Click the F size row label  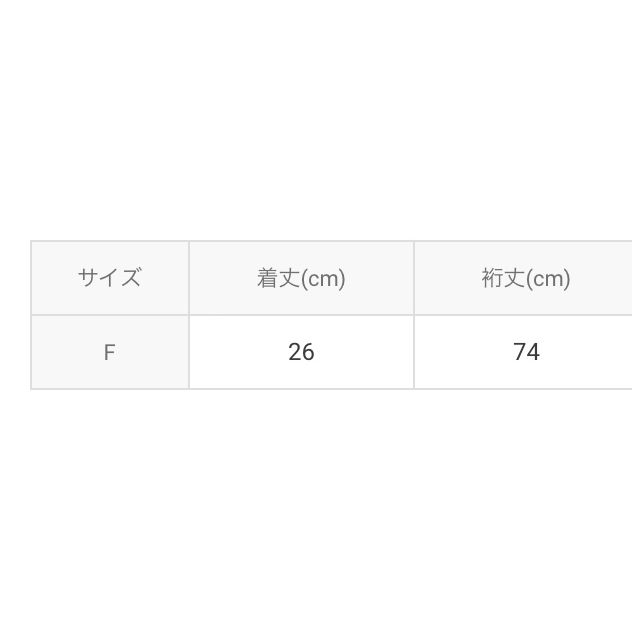110,352
